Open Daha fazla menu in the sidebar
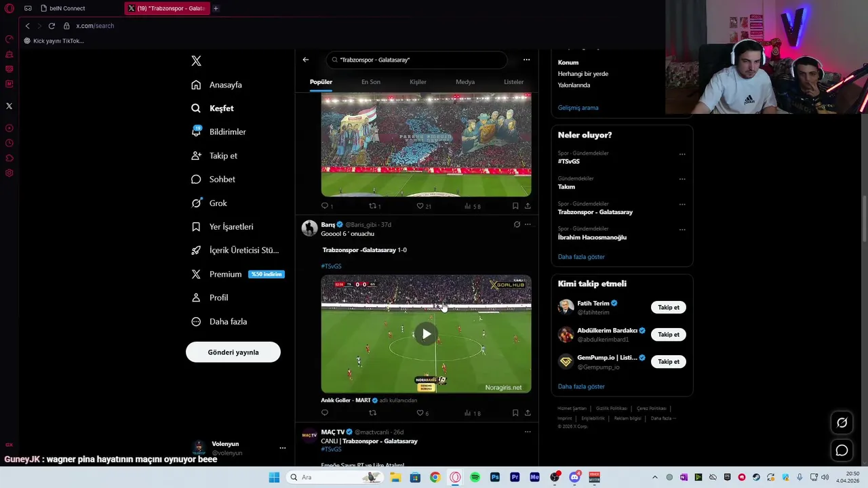 (219, 321)
